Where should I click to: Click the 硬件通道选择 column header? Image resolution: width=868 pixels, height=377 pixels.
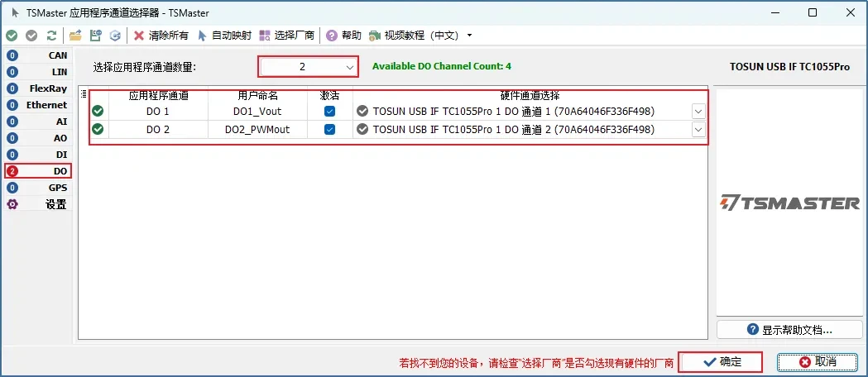click(x=530, y=96)
